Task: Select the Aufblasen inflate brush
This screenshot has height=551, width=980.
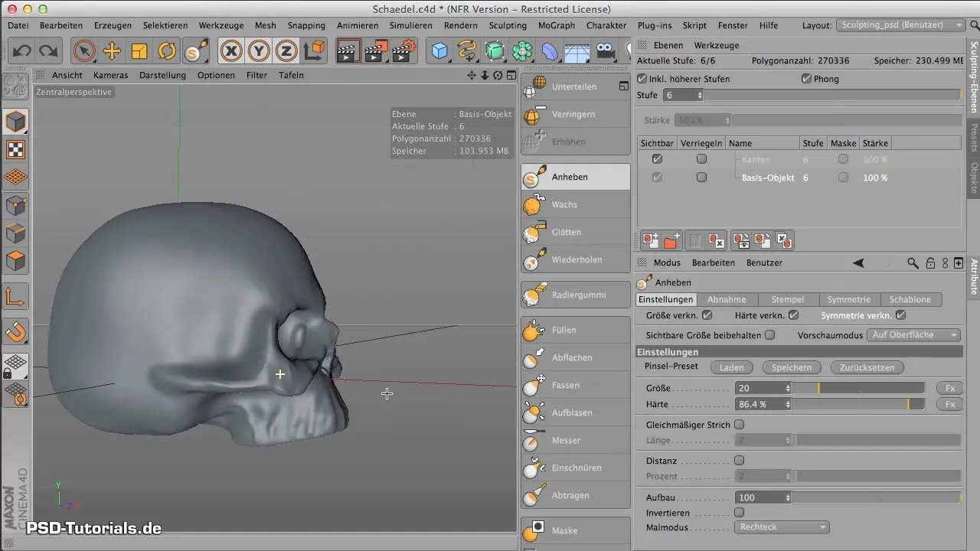Action: [x=576, y=412]
